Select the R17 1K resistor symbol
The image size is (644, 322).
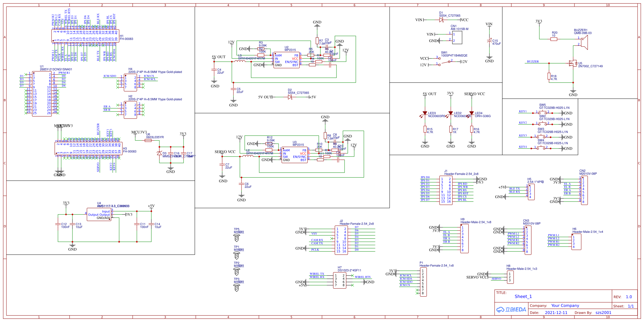[450, 129]
